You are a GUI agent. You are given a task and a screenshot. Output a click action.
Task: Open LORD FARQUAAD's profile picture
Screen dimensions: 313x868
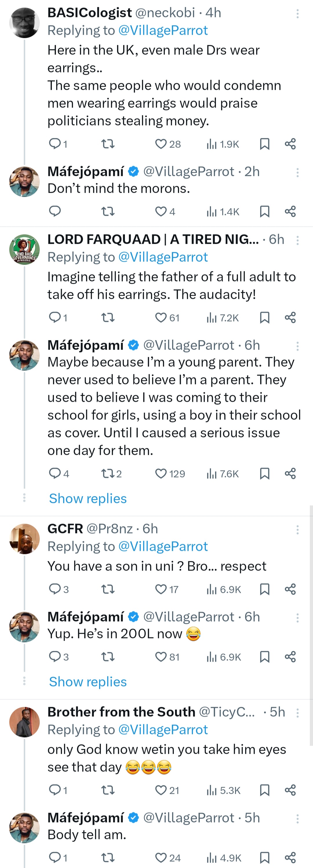24,250
